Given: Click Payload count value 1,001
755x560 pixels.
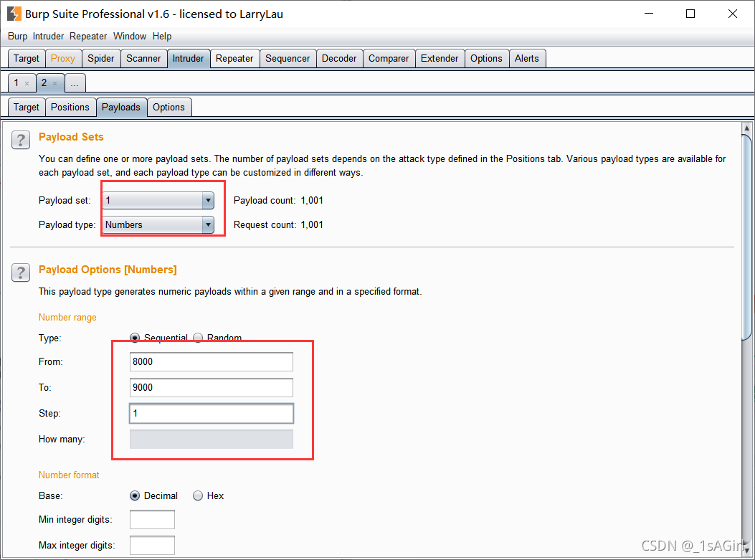Looking at the screenshot, I should point(312,200).
